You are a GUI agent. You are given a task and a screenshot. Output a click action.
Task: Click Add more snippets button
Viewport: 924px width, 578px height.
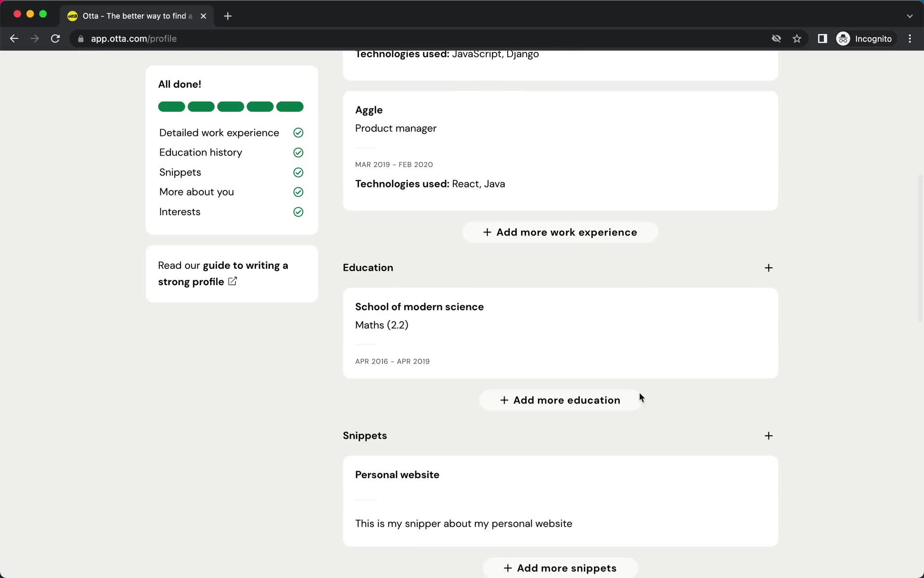(x=560, y=567)
